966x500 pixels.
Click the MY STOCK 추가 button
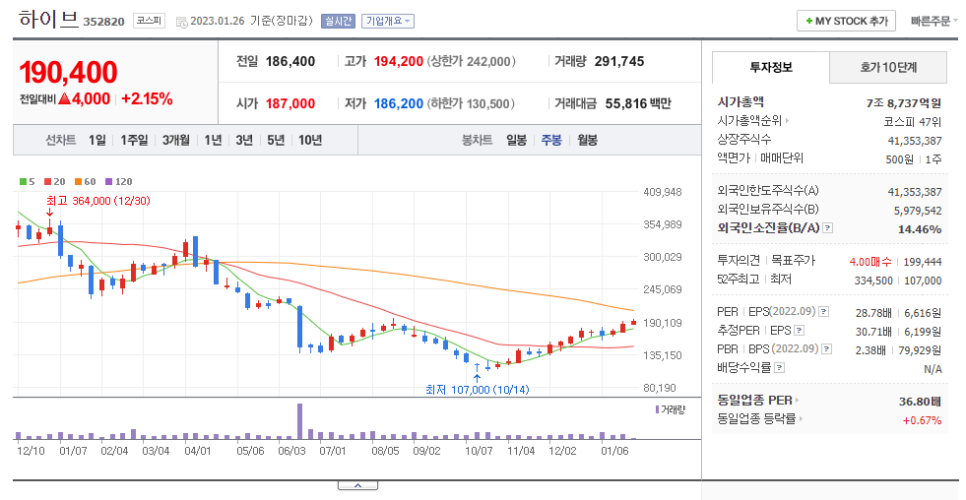click(x=846, y=21)
